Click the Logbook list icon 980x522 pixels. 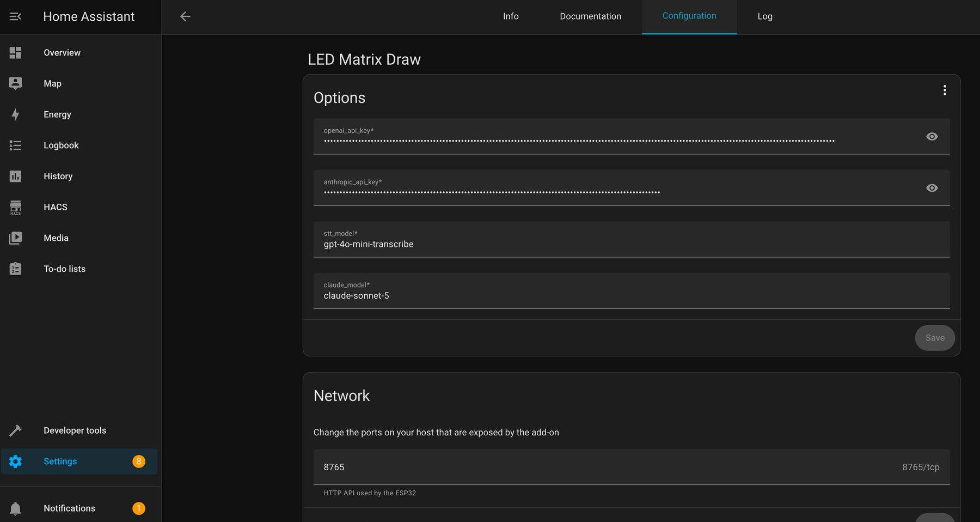tap(15, 145)
